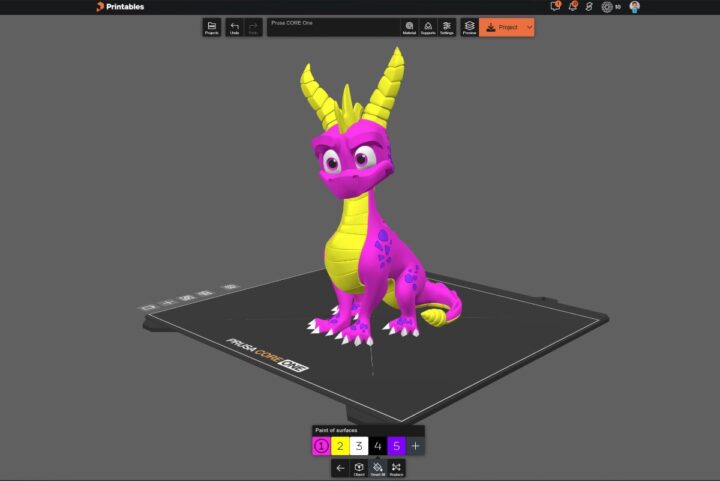Open the print Settings sliders icon
This screenshot has height=481, width=720.
click(446, 27)
